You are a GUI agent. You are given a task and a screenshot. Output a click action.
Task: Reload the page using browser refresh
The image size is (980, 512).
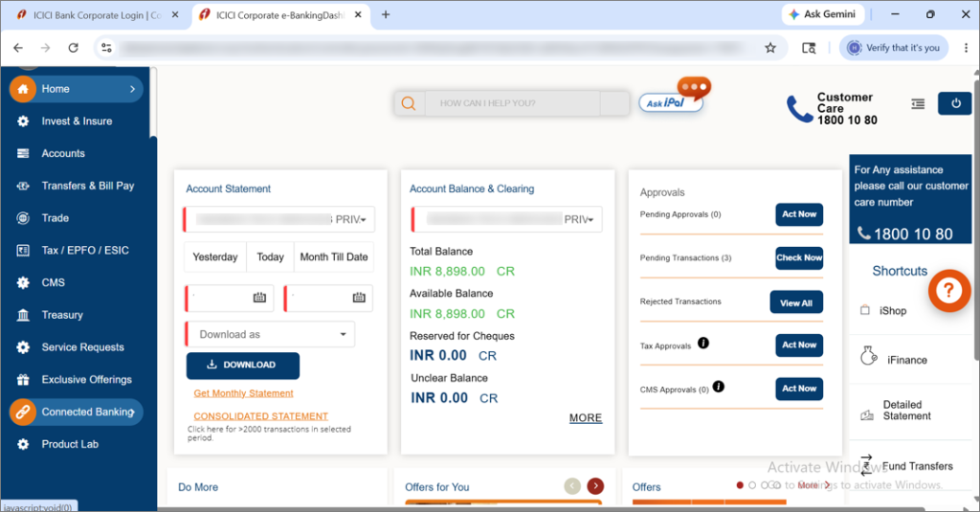pos(73,48)
